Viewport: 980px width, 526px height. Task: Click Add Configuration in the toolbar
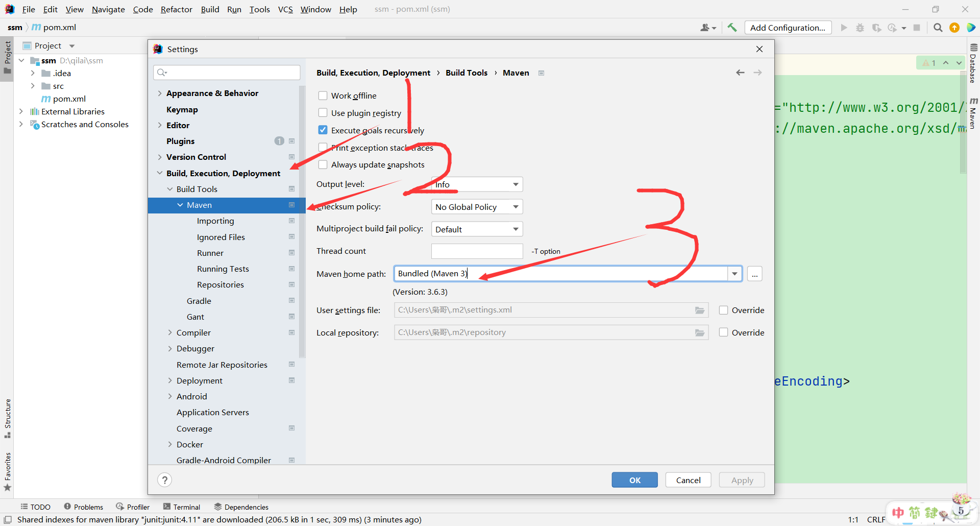[788, 28]
